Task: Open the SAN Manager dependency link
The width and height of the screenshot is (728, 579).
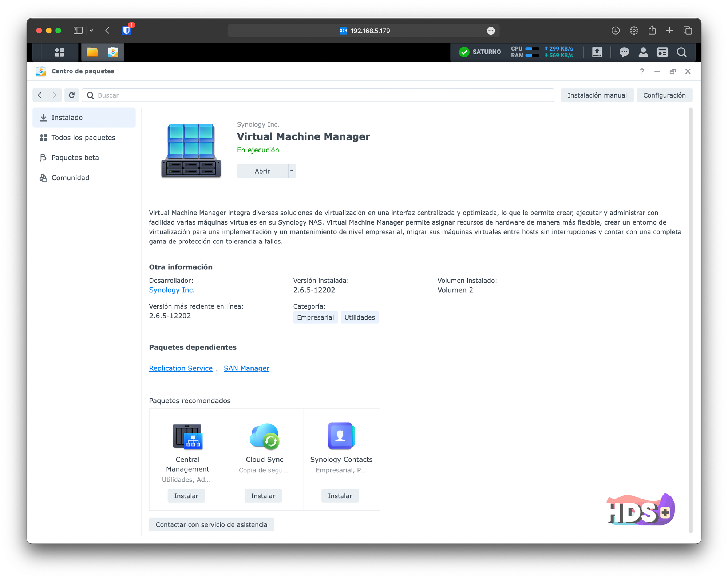Action: tap(246, 368)
